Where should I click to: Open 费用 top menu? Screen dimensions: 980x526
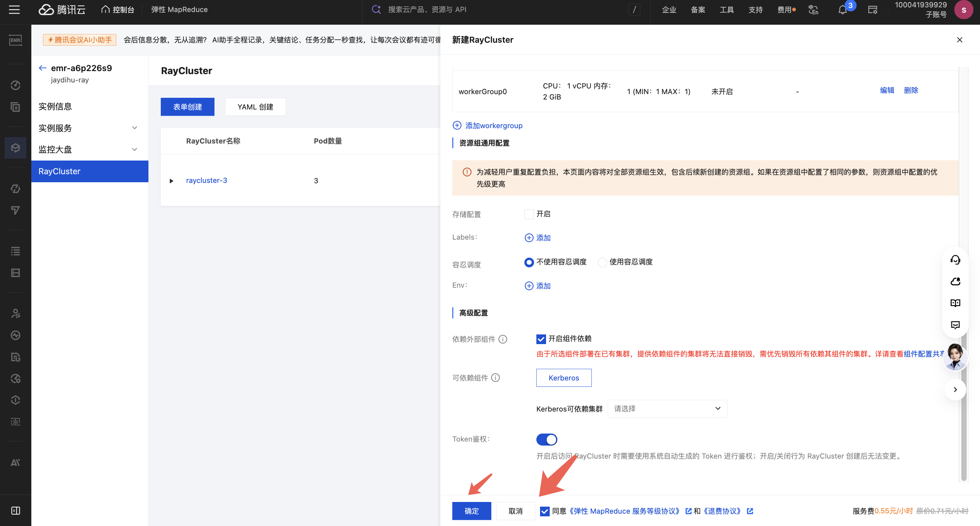pyautogui.click(x=785, y=10)
